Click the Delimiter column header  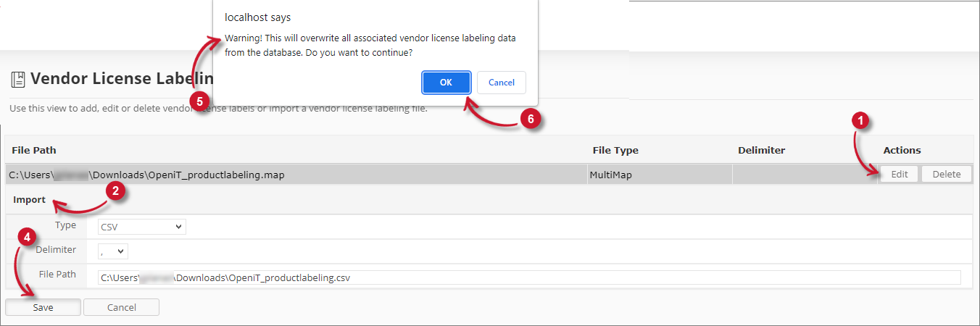click(x=761, y=150)
